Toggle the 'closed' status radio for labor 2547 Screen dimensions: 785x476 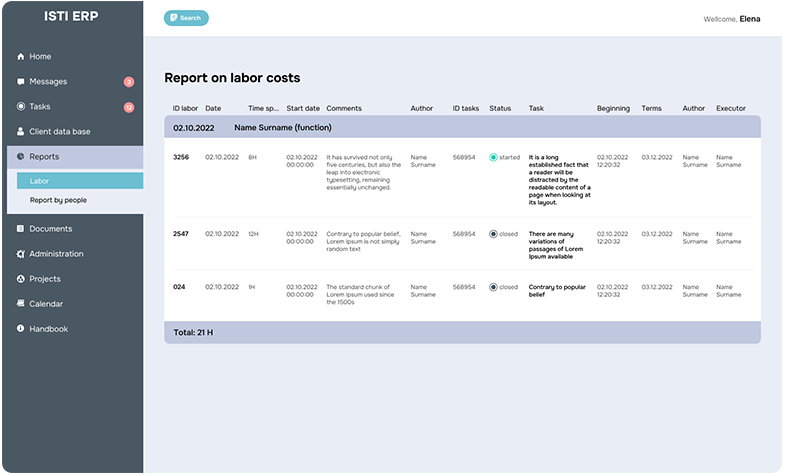coord(494,234)
